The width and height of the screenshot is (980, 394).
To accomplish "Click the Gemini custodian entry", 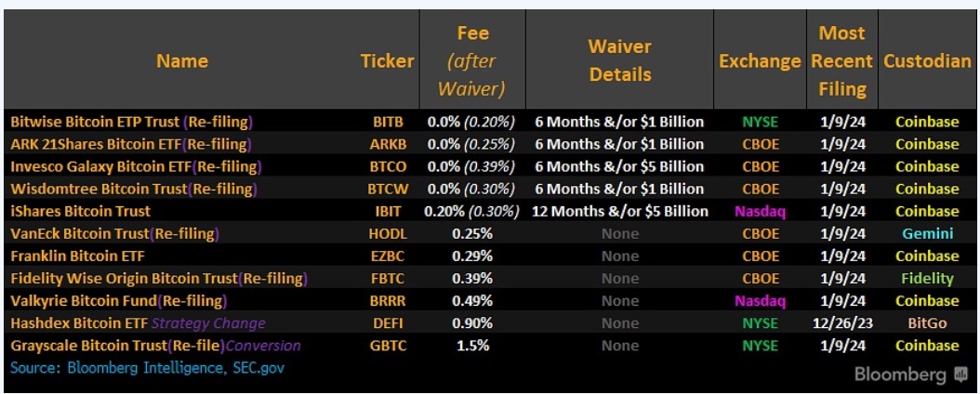I will [927, 233].
